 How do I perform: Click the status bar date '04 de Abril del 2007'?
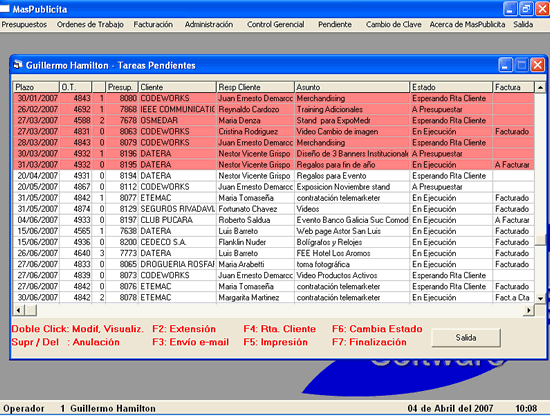click(450, 408)
